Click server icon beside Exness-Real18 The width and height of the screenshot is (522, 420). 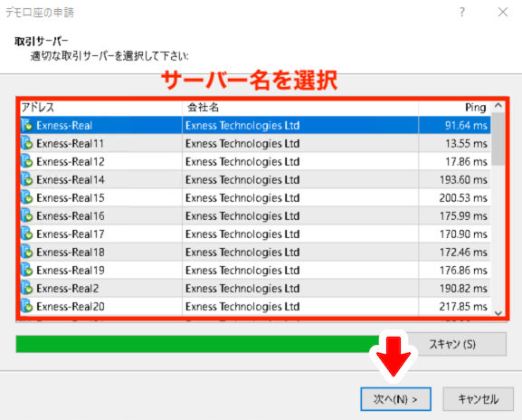pyautogui.click(x=26, y=252)
